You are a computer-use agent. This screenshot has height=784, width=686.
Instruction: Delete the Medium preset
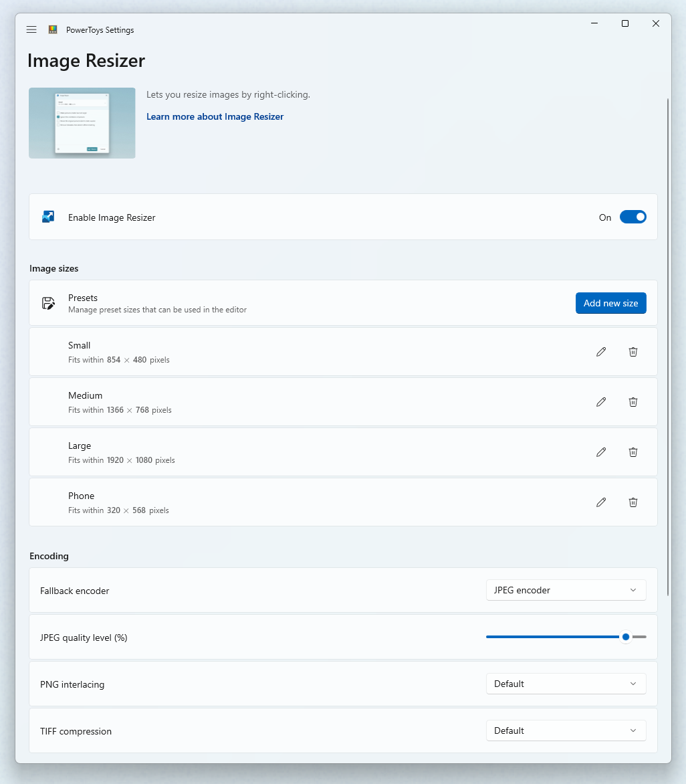pyautogui.click(x=633, y=401)
